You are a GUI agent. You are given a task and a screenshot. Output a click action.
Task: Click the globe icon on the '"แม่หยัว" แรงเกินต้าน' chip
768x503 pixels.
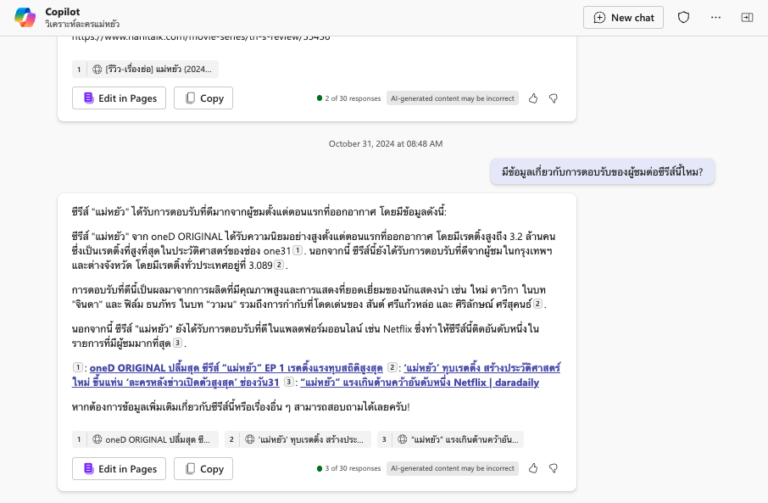403,439
